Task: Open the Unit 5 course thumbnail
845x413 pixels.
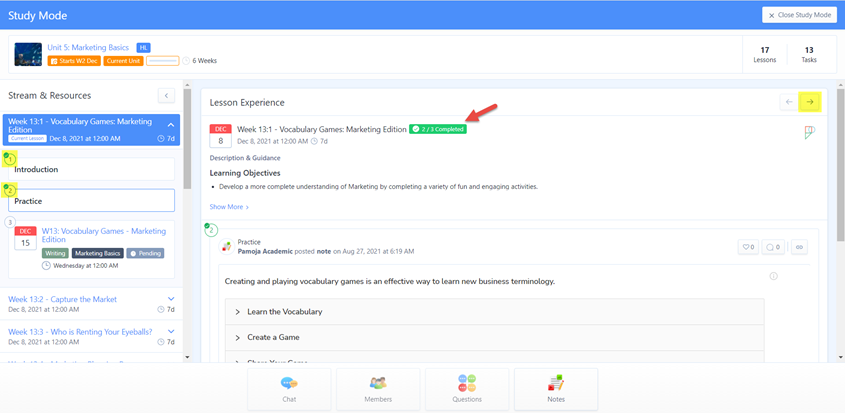Action: 28,54
